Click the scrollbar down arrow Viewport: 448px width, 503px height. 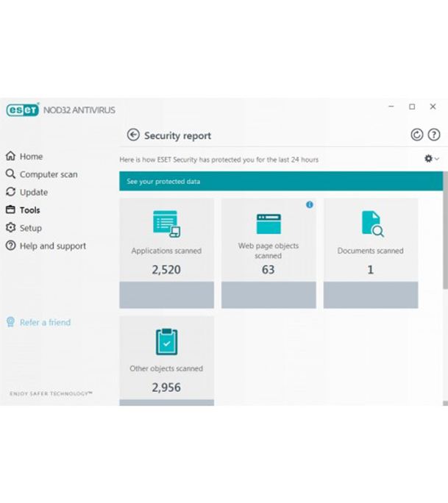point(446,403)
